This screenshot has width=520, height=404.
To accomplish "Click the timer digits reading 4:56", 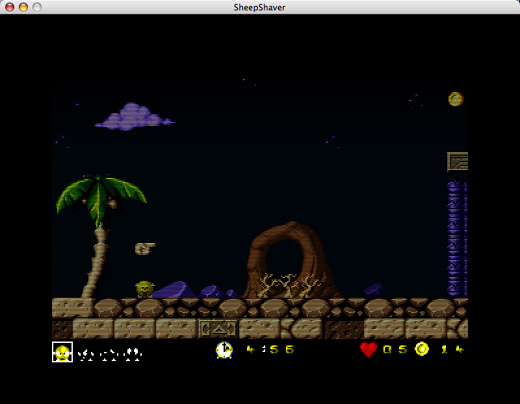I will pos(270,349).
